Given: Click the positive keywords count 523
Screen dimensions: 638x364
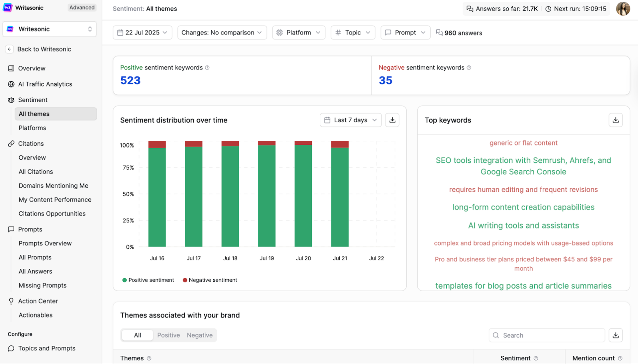Looking at the screenshot, I should 130,80.
